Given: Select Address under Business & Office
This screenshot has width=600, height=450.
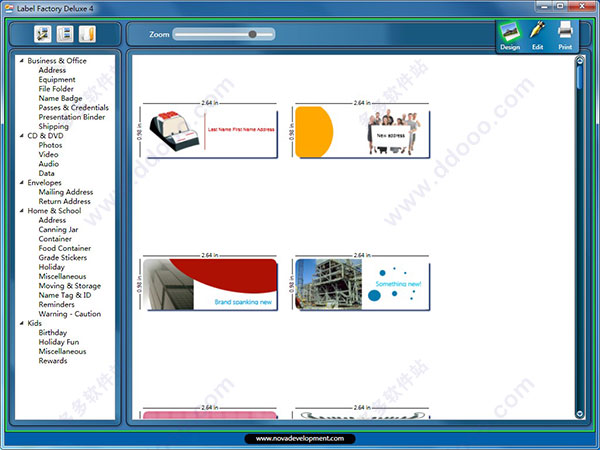Looking at the screenshot, I should click(52, 70).
